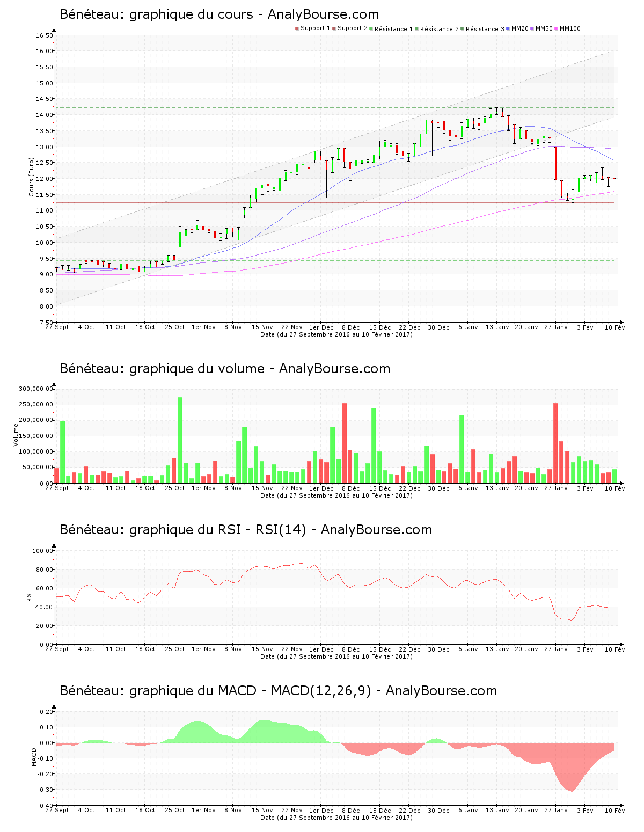Viewport: 644px width, 832px height.
Task: Select the 'Résistance 2' legend label
Action: pyautogui.click(x=440, y=29)
